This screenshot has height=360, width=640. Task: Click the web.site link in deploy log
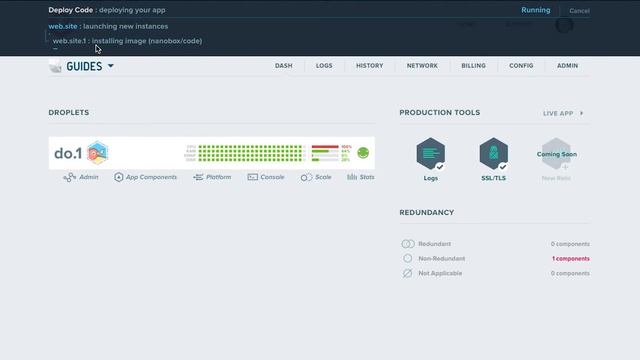[63, 26]
